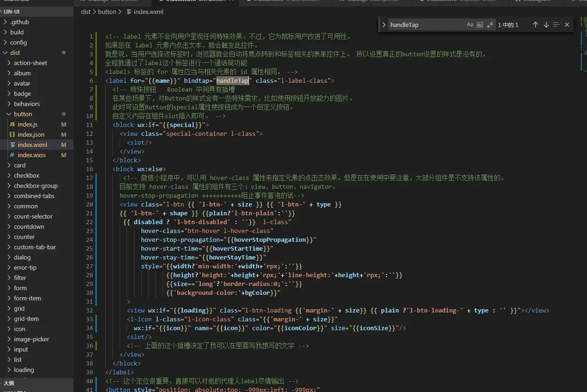
Task: Collapse the LIN-UI explorer section
Action: coord(37,12)
